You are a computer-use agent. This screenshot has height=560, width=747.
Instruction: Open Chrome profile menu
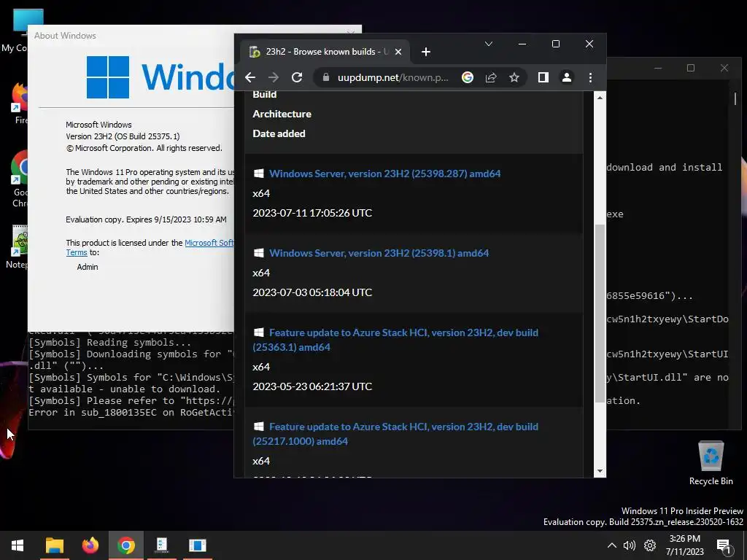566,77
